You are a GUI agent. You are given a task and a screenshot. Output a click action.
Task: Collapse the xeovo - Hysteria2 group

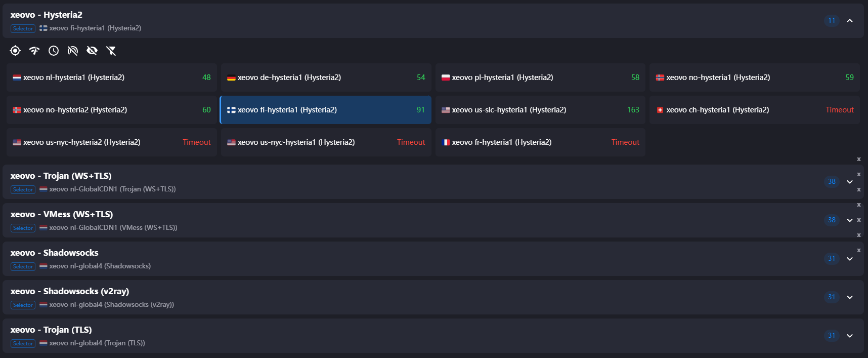850,21
